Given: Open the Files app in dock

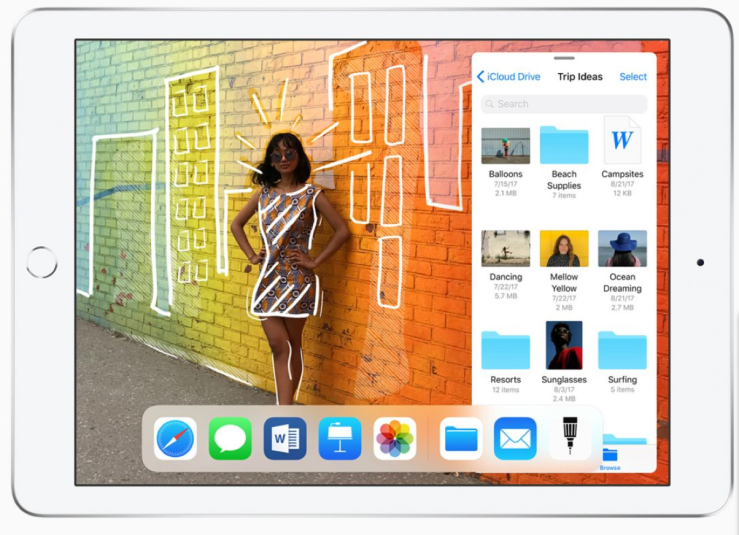Looking at the screenshot, I should pos(461,438).
